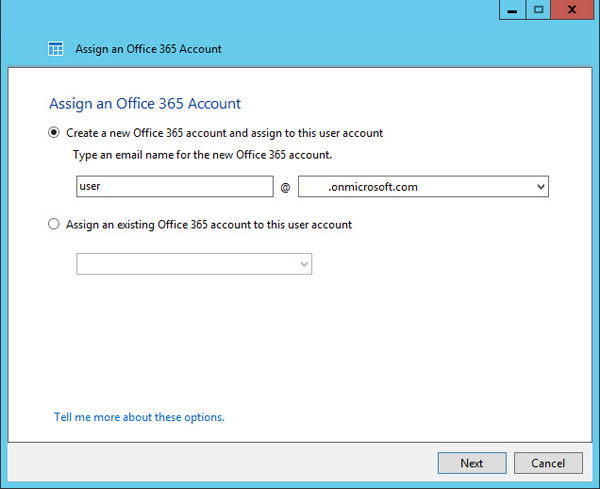Select the Create a new Office 365 account radio button
The image size is (600, 489).
click(x=54, y=132)
